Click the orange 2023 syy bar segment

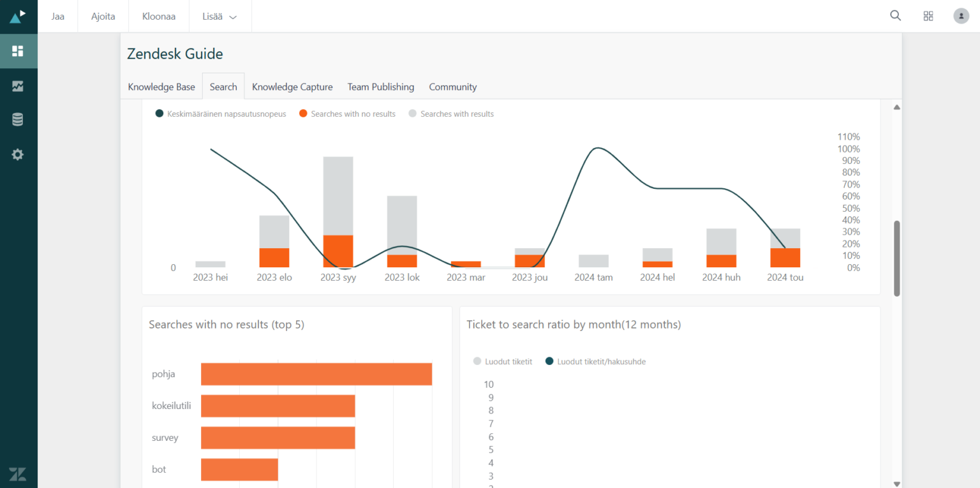[x=338, y=251]
